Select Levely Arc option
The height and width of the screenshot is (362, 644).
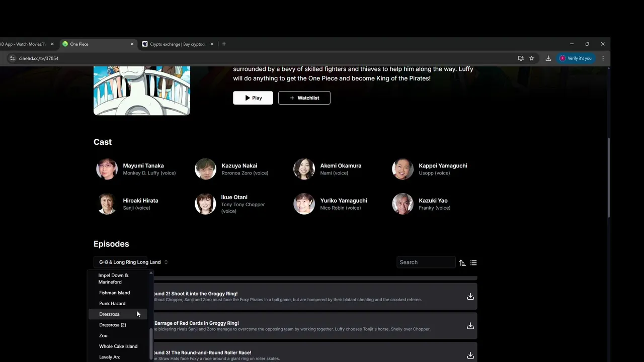point(118,357)
